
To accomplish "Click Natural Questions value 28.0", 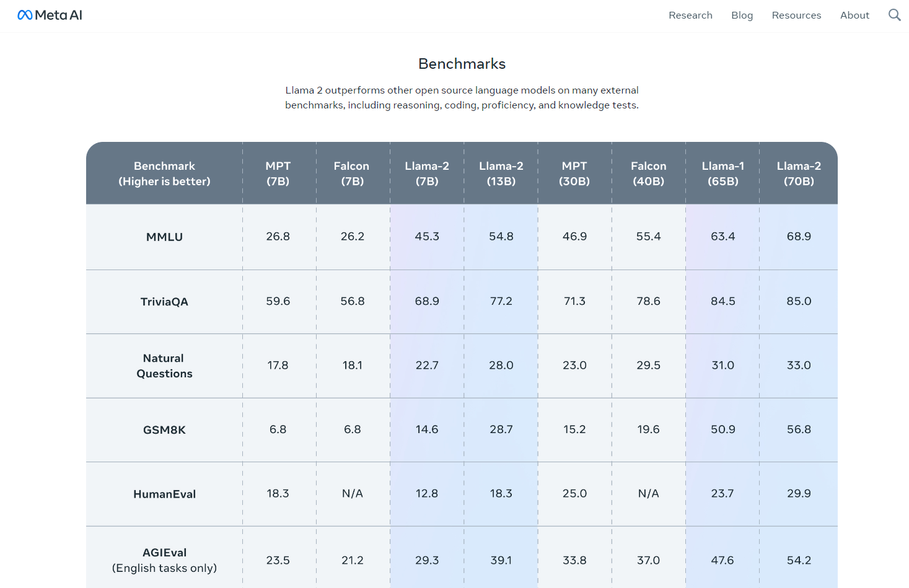I will tap(501, 366).
